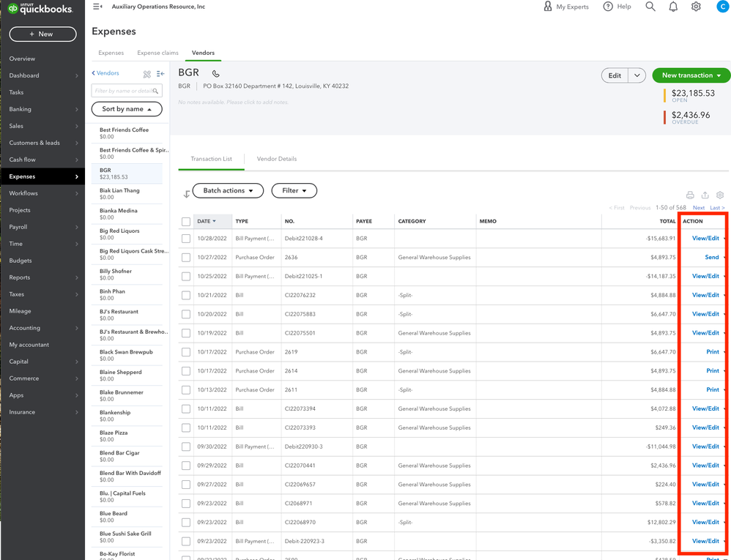
Task: Click the export icon above the table
Action: click(x=705, y=195)
